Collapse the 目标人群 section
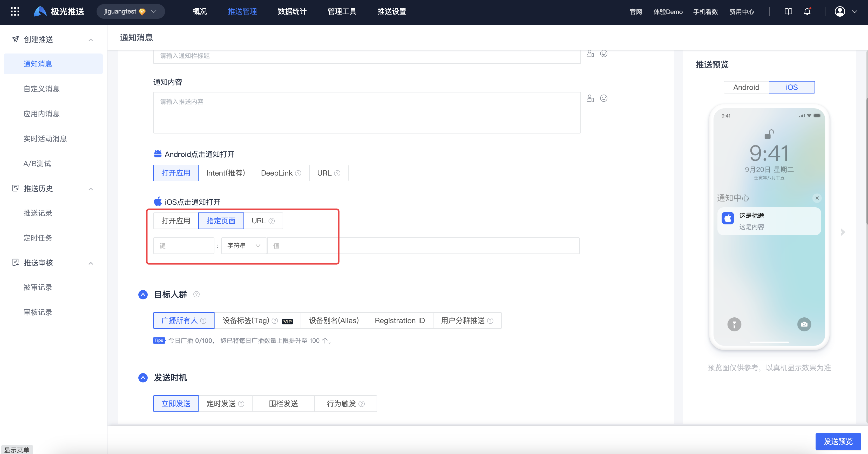This screenshot has height=454, width=868. [x=143, y=295]
